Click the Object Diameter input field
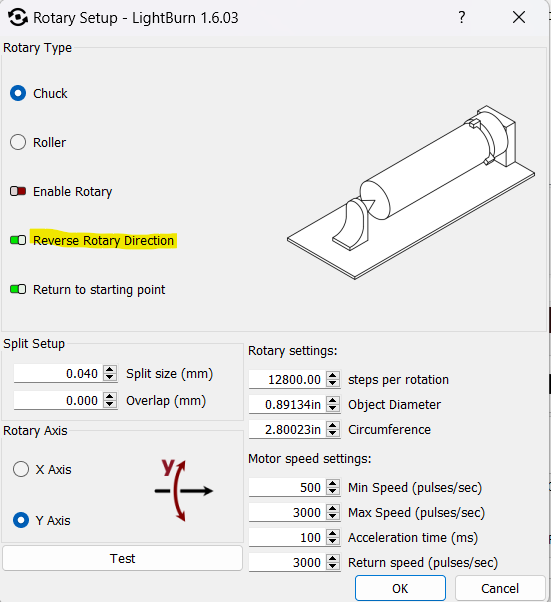 pyautogui.click(x=287, y=404)
